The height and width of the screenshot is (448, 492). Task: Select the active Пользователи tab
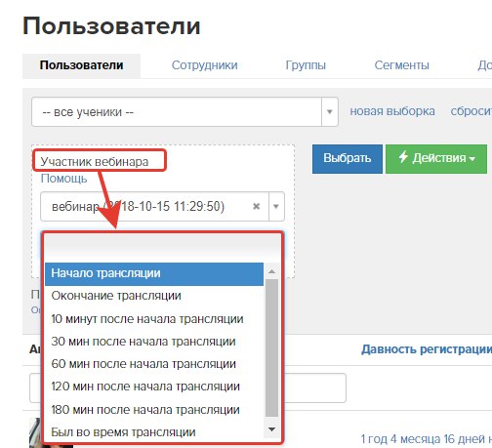[x=81, y=65]
